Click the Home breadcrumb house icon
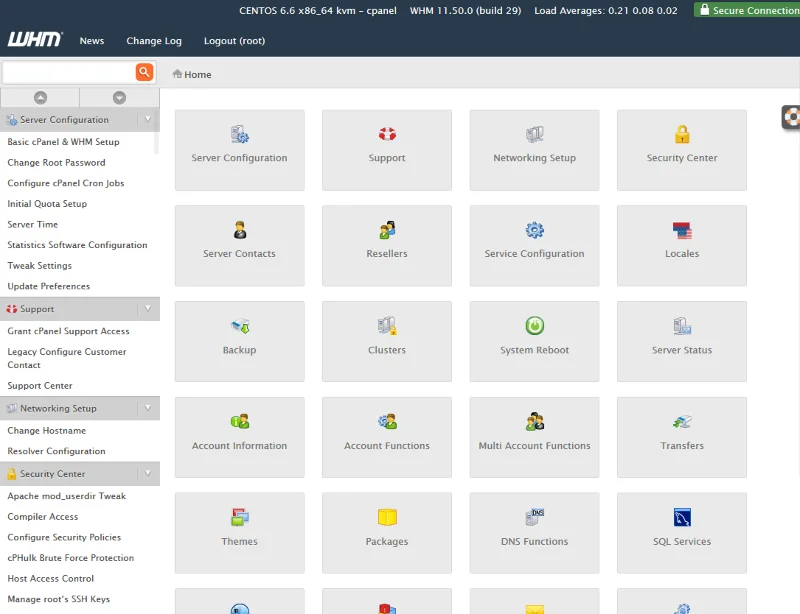 [177, 74]
